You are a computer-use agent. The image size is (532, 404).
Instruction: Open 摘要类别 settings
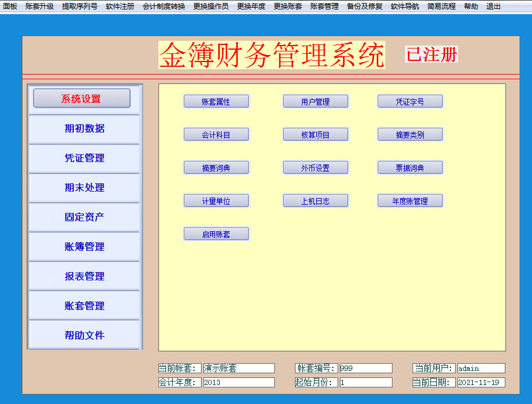coord(410,134)
